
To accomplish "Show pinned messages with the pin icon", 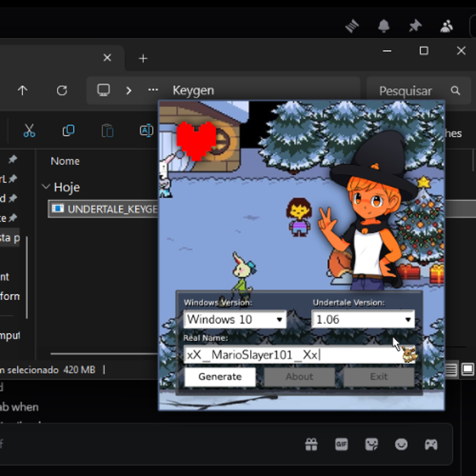I will [x=415, y=26].
